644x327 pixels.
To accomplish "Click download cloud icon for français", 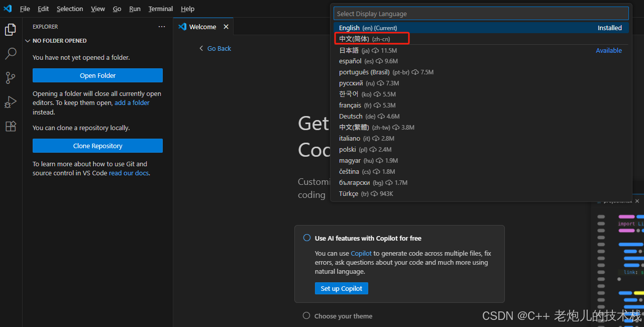I will [377, 105].
